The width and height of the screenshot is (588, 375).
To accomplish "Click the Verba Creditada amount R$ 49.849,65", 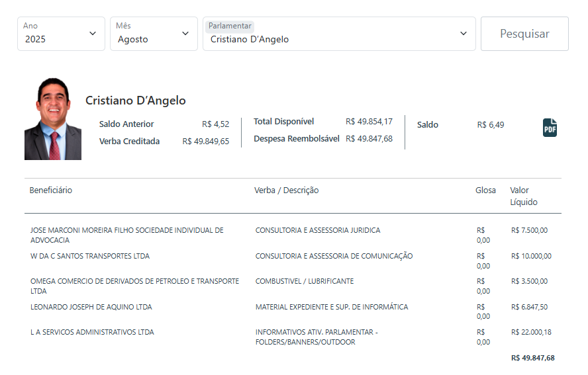I will coord(206,142).
